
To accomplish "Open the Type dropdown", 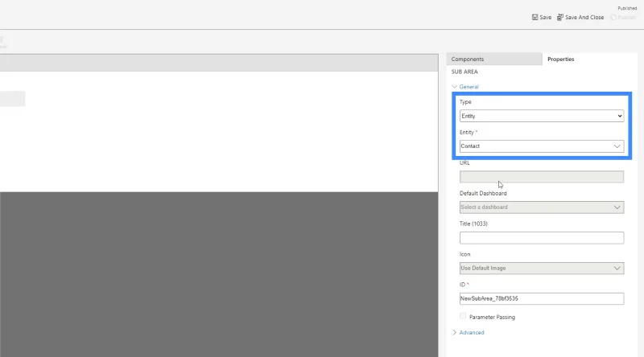I will click(541, 116).
